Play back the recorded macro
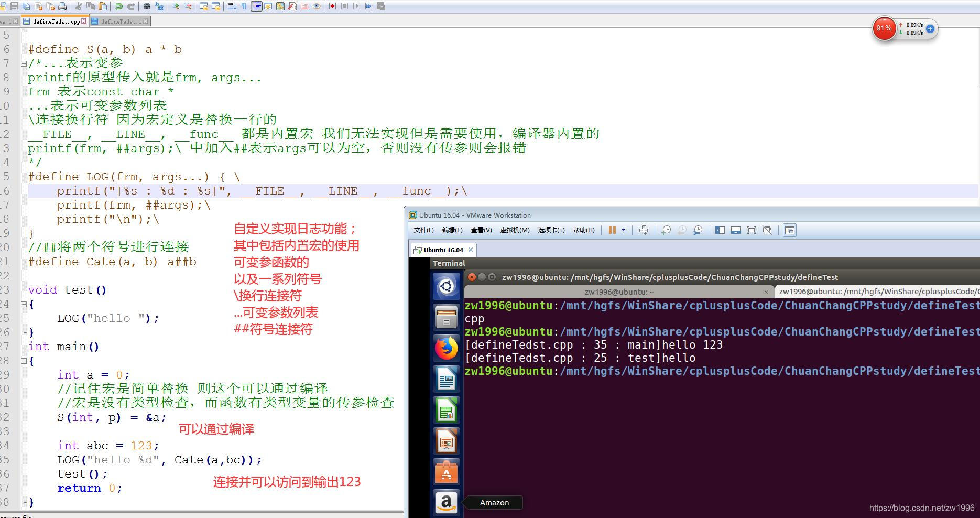 point(356,6)
